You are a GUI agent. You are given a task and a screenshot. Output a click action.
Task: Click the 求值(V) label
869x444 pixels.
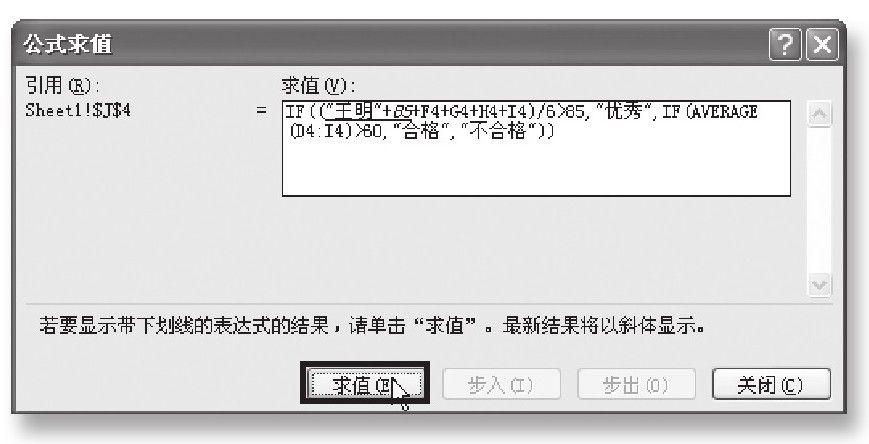[318, 86]
